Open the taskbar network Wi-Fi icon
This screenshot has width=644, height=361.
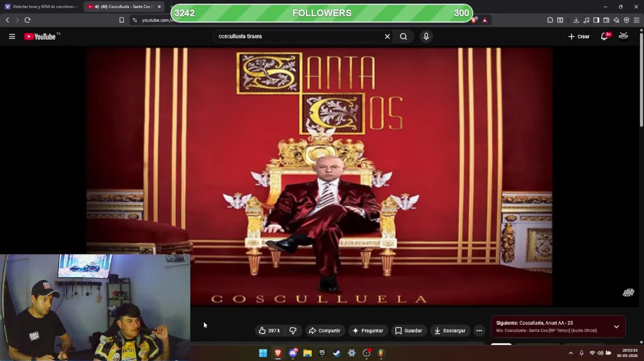point(592,353)
